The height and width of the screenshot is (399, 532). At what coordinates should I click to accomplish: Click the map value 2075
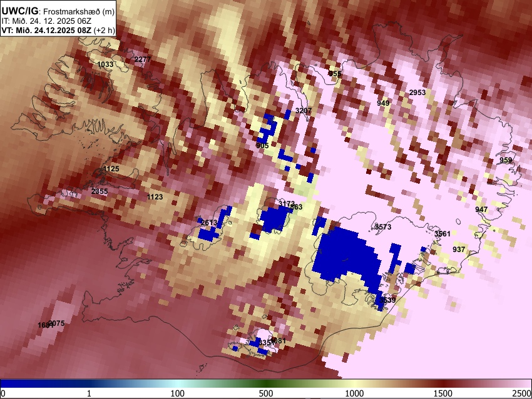(57, 323)
